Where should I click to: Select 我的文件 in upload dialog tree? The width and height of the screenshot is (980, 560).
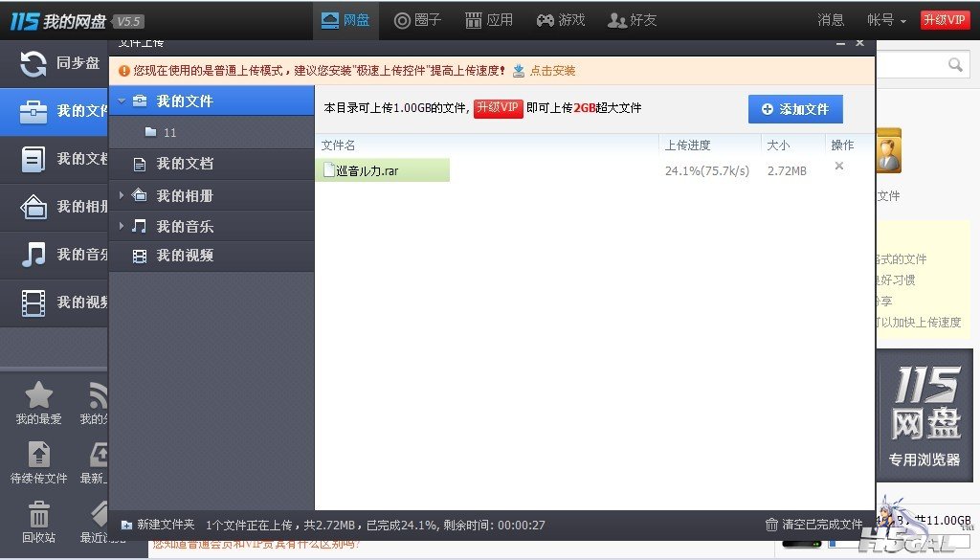[x=212, y=101]
